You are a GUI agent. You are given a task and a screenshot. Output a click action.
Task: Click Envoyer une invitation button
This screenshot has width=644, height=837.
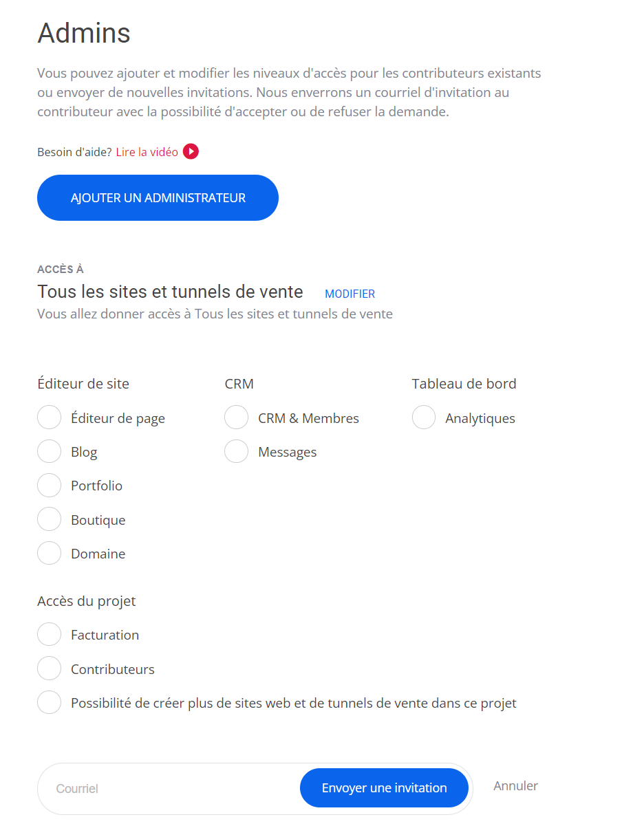[384, 788]
